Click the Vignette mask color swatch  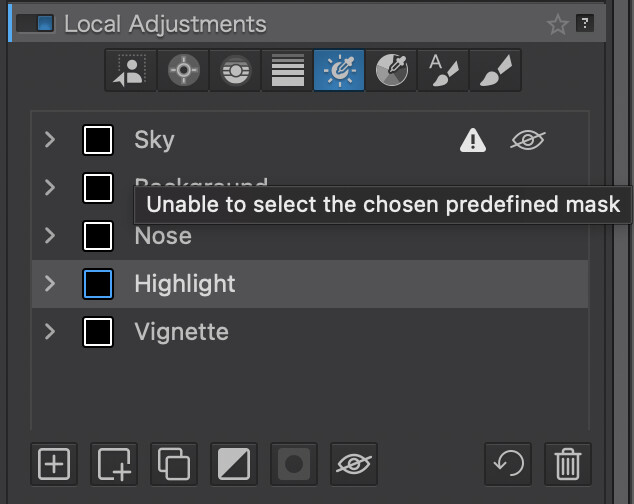point(98,332)
